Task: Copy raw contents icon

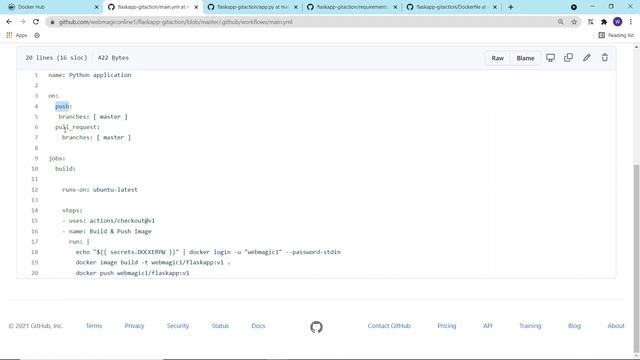Action: 568,58
